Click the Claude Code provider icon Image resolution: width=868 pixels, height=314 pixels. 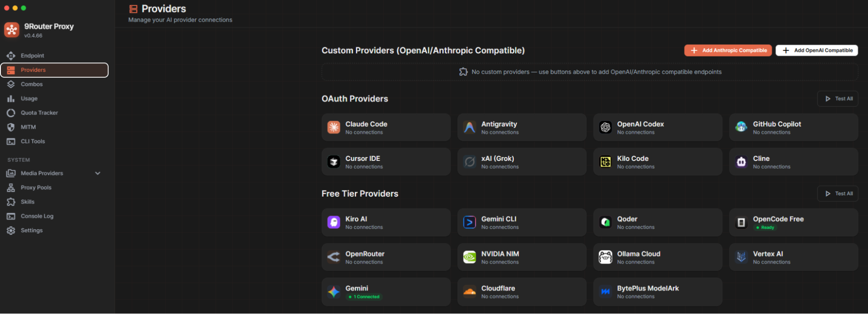(x=333, y=127)
